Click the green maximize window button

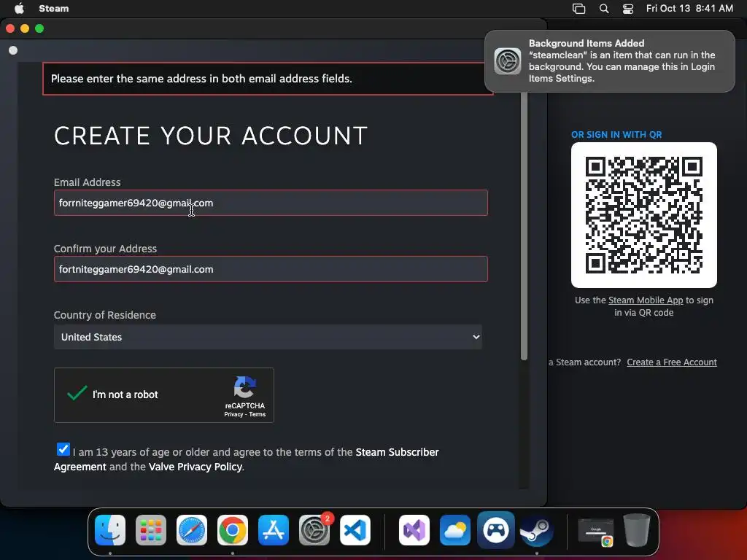click(x=39, y=28)
